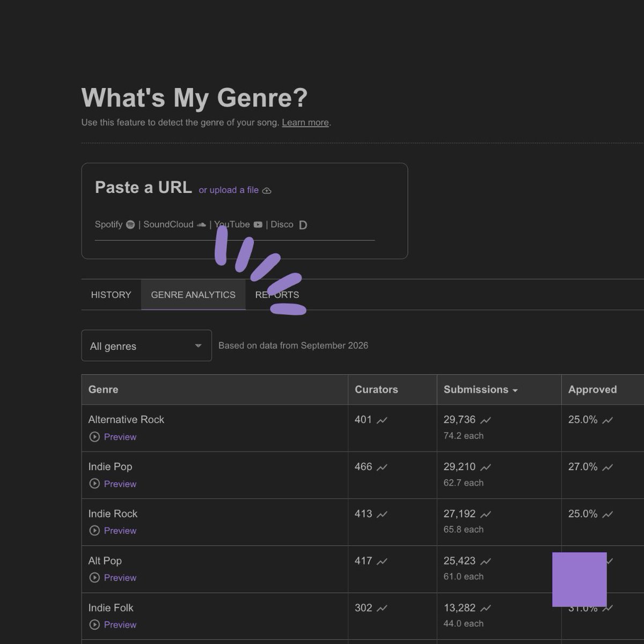Click 'Based on data from September 2026' text

[x=294, y=346]
